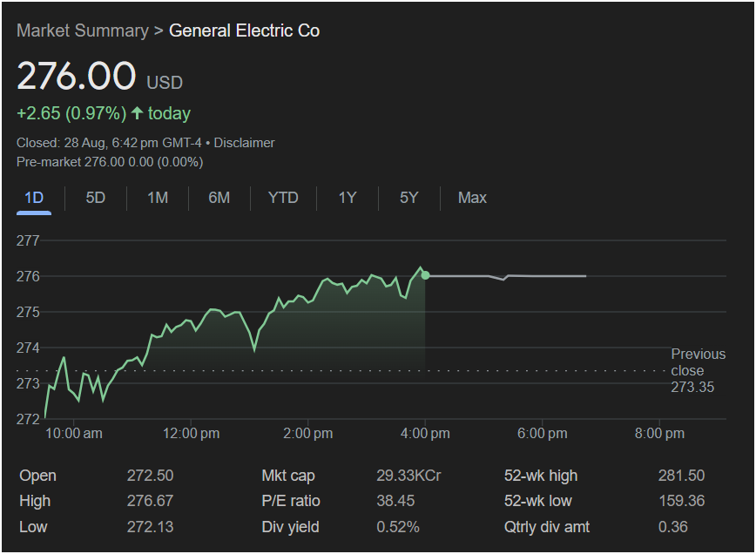Select the 6M chart range
Image resolution: width=756 pixels, height=554 pixels.
(219, 198)
